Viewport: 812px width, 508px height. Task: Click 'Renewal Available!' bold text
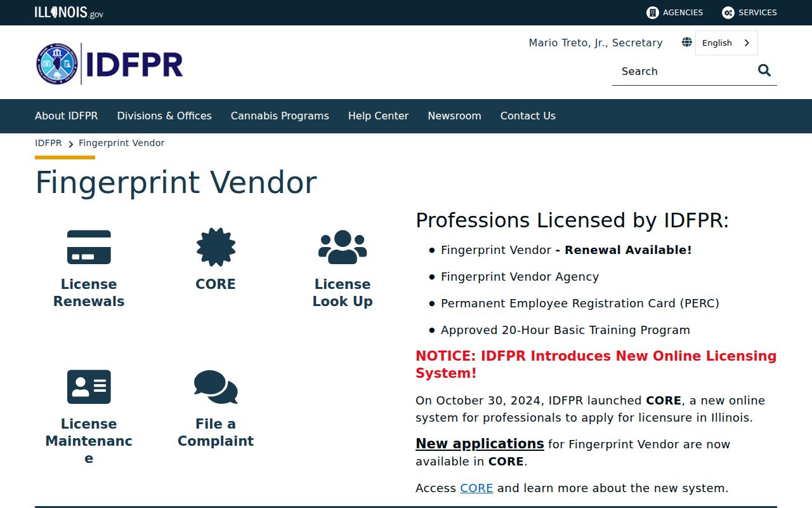pyautogui.click(x=628, y=250)
